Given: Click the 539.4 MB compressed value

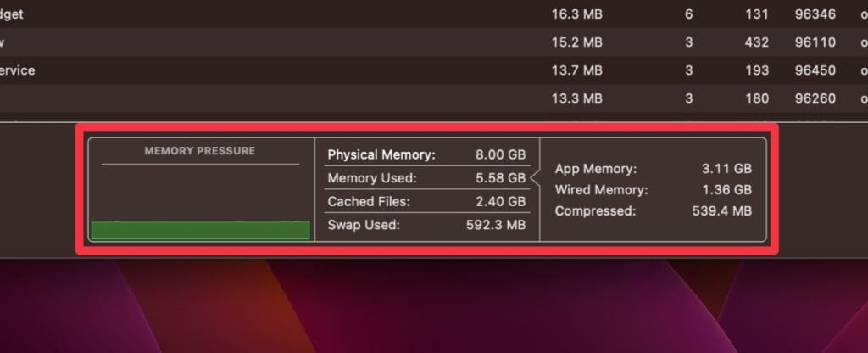Looking at the screenshot, I should [x=722, y=210].
